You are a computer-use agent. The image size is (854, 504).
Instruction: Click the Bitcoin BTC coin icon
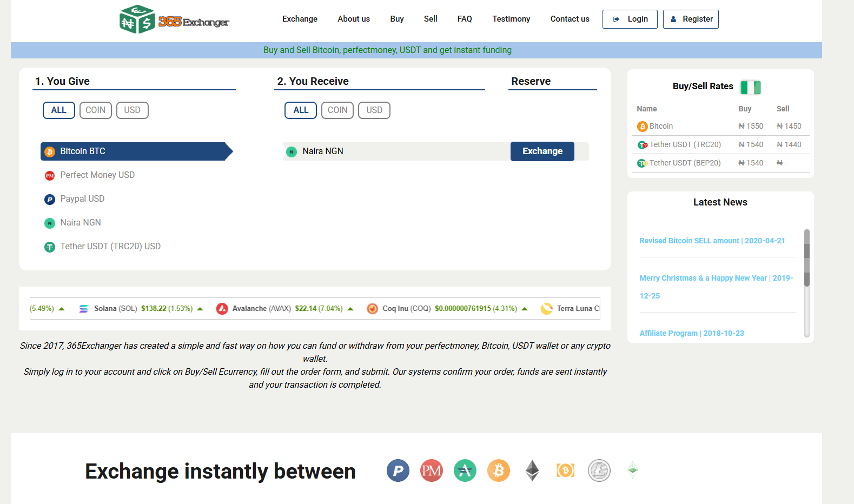[x=50, y=152]
